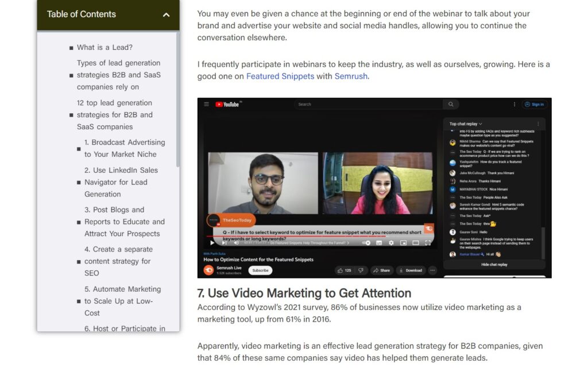588x375 pixels.
Task: Enter fullscreen mode in video player
Action: [428, 243]
